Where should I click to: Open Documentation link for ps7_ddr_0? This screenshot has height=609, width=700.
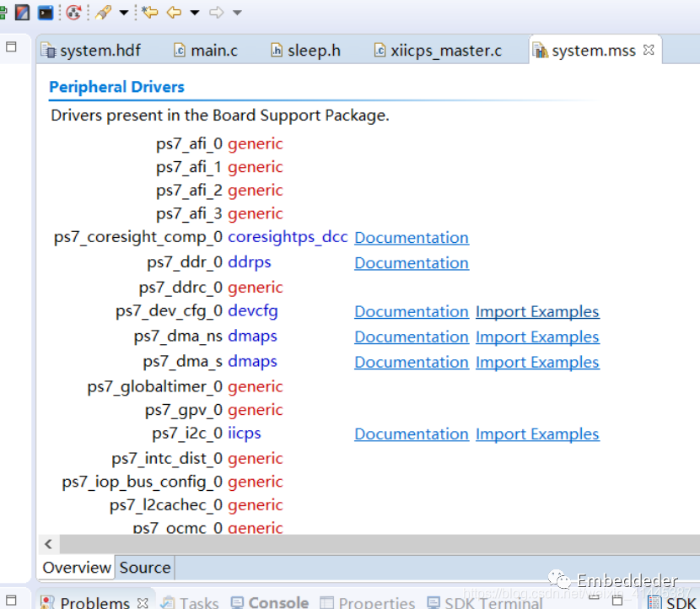click(411, 263)
